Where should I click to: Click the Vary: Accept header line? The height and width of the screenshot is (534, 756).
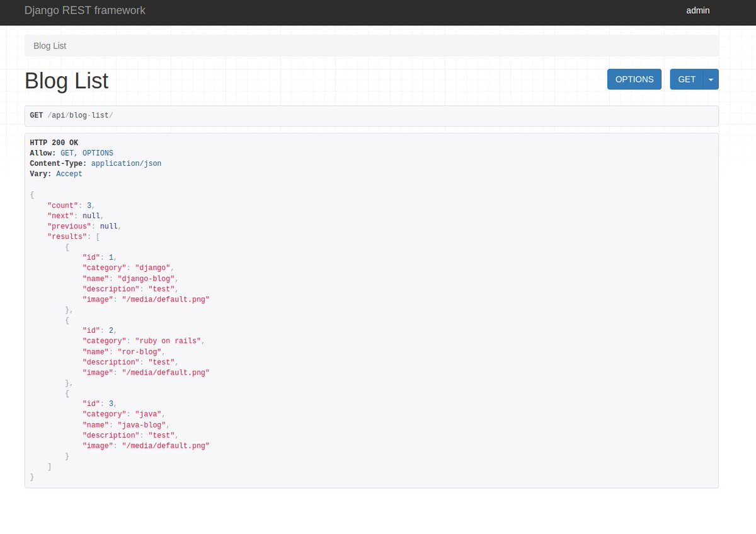(56, 174)
